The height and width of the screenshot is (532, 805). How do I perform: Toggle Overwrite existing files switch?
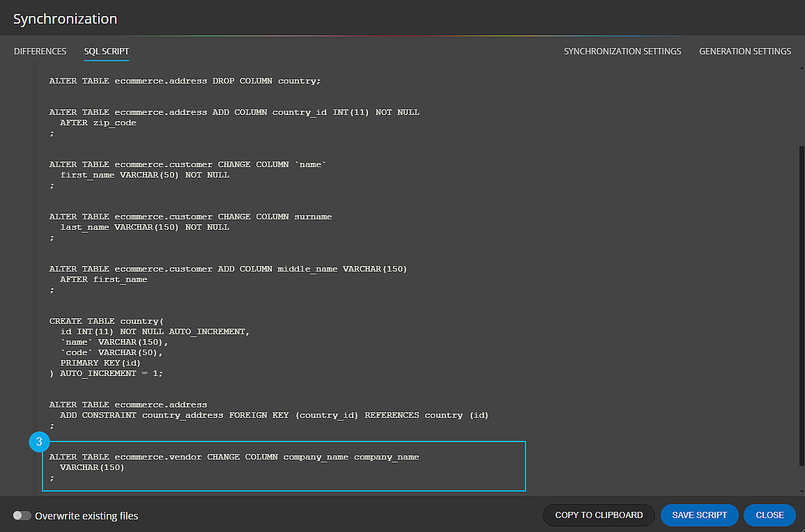pyautogui.click(x=22, y=515)
